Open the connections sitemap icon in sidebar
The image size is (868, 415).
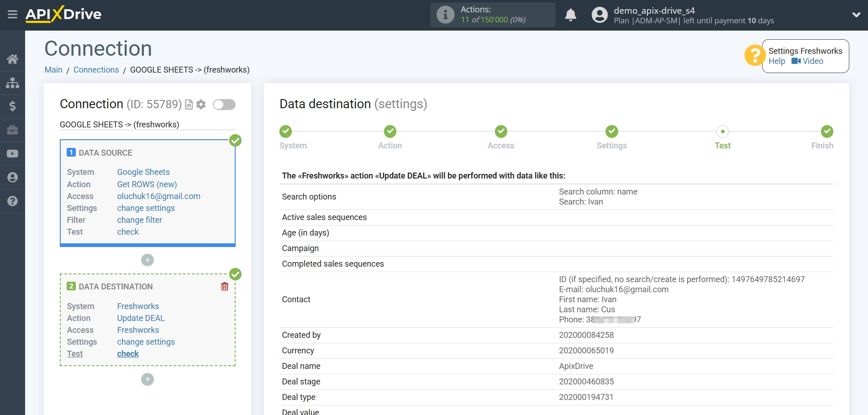pyautogui.click(x=12, y=83)
